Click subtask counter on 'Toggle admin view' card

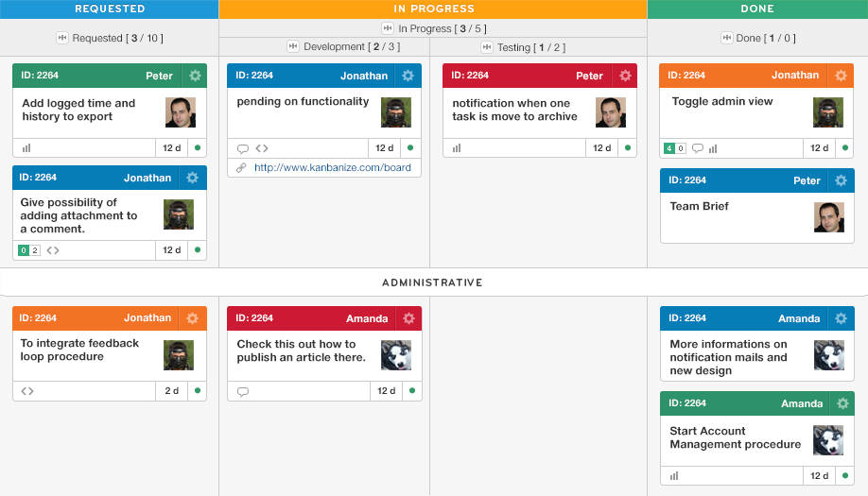coord(675,148)
